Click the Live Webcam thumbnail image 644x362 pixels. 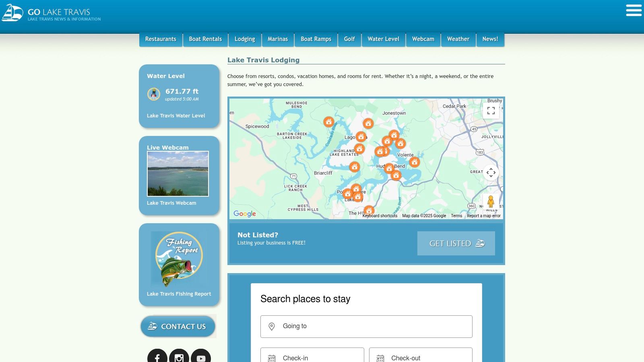click(178, 174)
